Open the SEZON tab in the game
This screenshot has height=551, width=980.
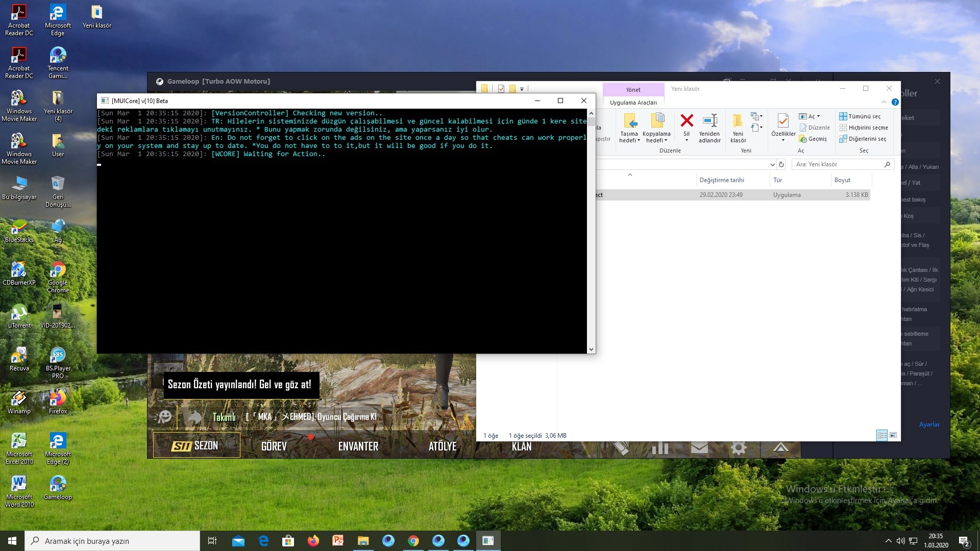click(197, 445)
